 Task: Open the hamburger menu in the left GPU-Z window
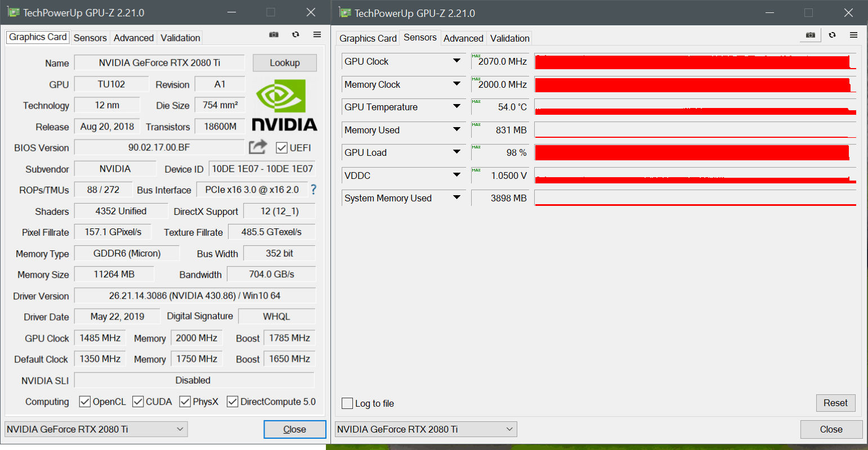click(x=317, y=35)
